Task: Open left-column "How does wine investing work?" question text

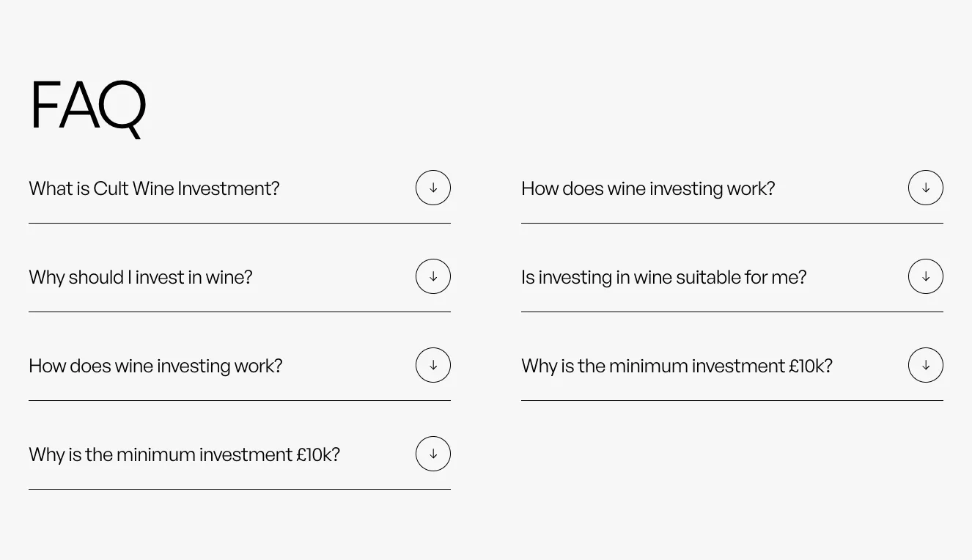Action: [155, 366]
